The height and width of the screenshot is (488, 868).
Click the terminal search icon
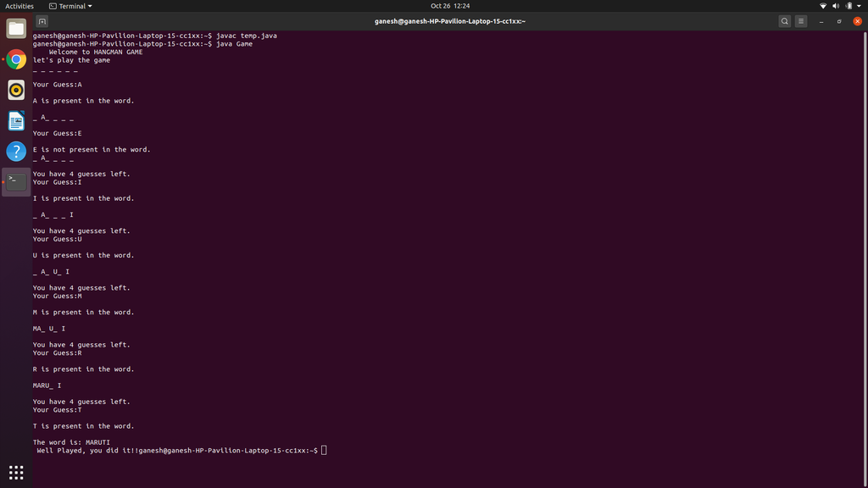pyautogui.click(x=784, y=21)
